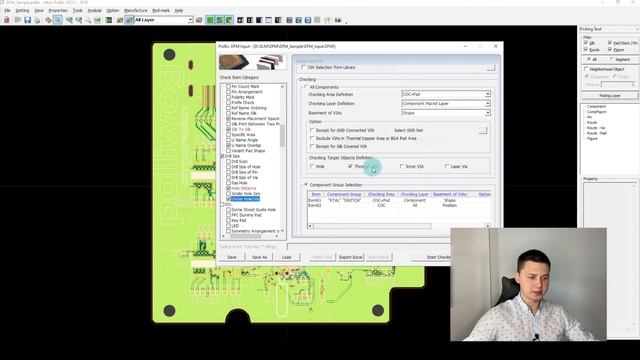640x360 pixels.
Task: Check the Inner VIA target object
Action: point(402,166)
